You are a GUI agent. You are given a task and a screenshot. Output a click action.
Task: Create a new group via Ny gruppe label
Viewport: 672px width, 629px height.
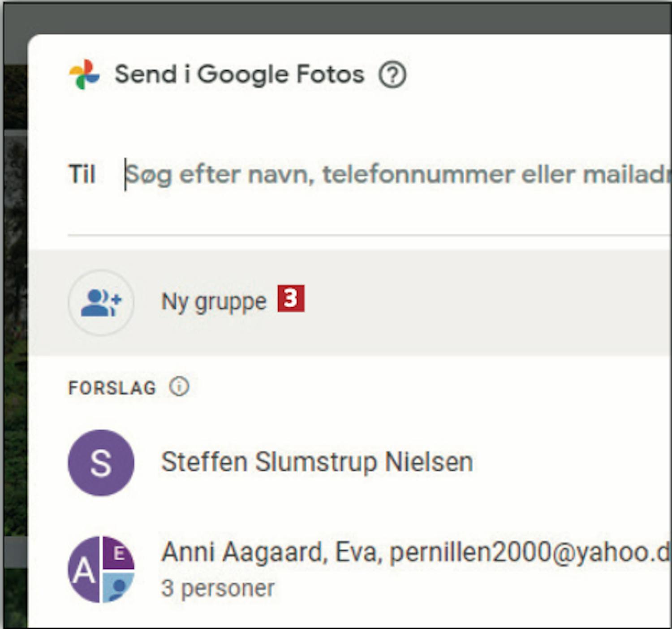(x=214, y=302)
